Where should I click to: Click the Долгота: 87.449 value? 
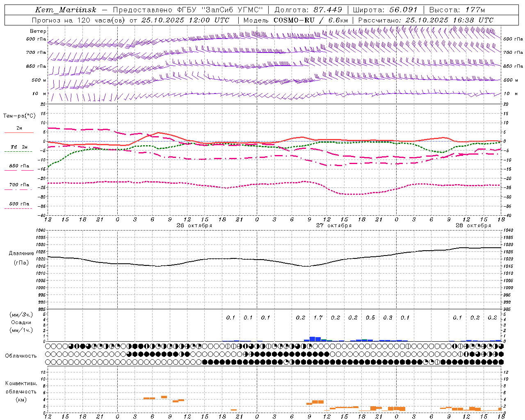click(308, 10)
